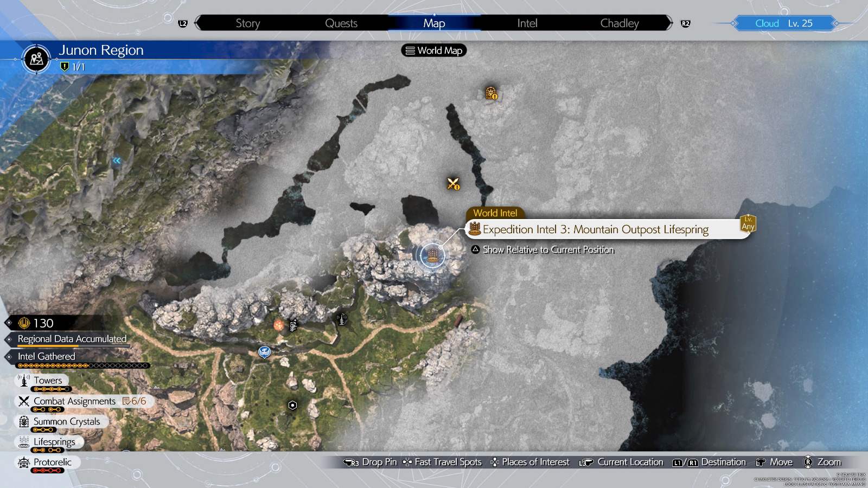Click the white hexagon map marker
The height and width of the screenshot is (488, 868).
[x=292, y=405]
